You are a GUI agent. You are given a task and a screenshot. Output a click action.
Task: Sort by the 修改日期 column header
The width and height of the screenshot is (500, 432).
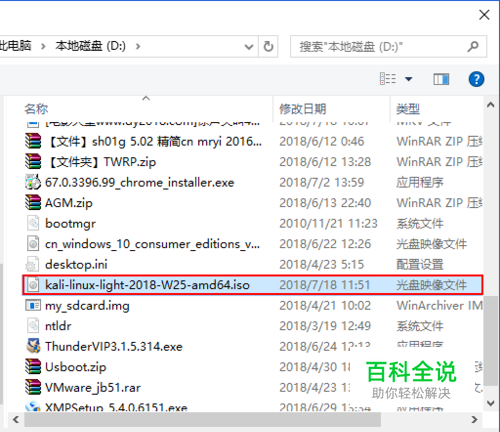303,109
